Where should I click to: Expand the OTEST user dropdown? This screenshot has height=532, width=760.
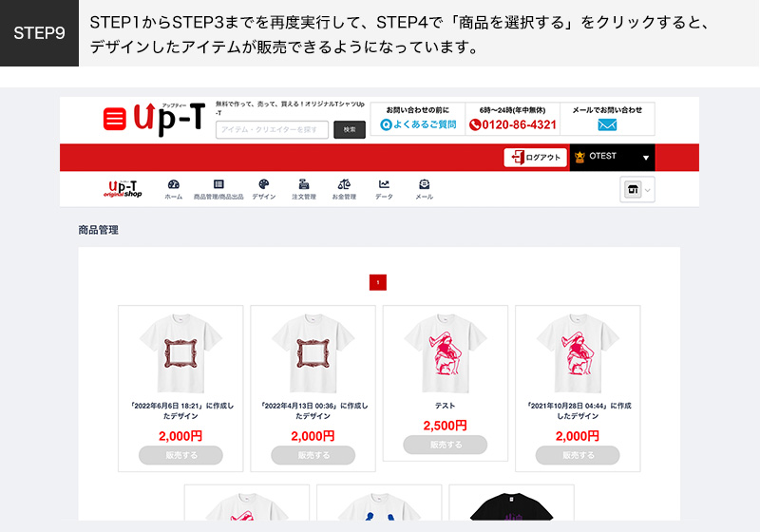click(612, 157)
